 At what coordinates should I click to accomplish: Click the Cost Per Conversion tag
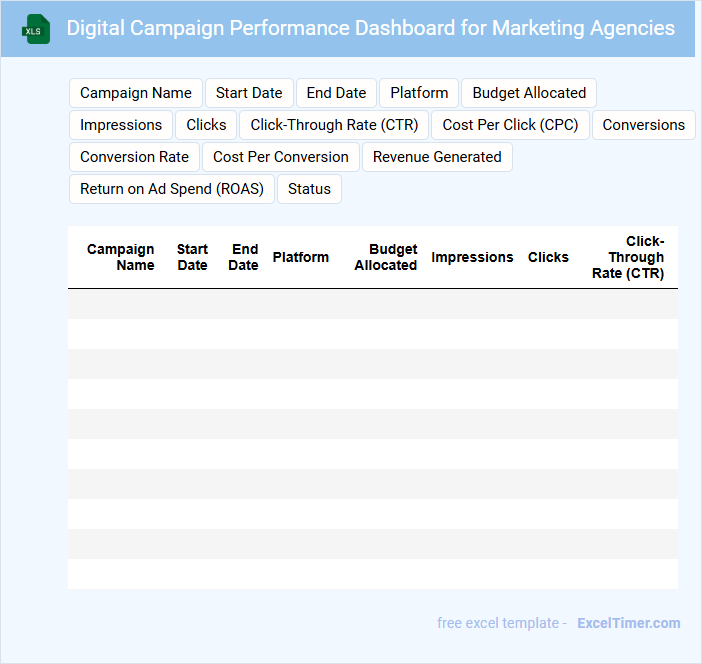[281, 157]
